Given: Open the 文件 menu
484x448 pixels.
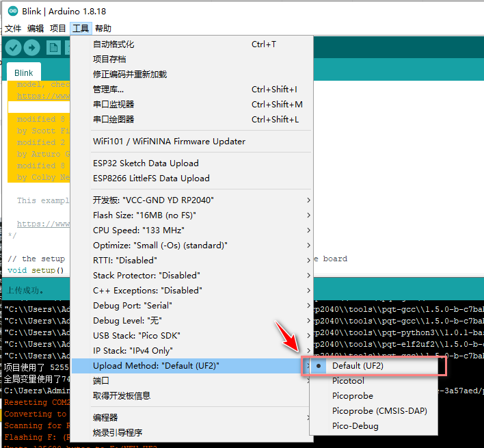Looking at the screenshot, I should [x=13, y=29].
